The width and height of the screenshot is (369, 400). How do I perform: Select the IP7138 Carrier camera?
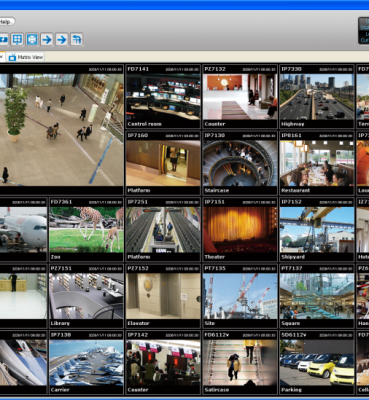pyautogui.click(x=86, y=363)
